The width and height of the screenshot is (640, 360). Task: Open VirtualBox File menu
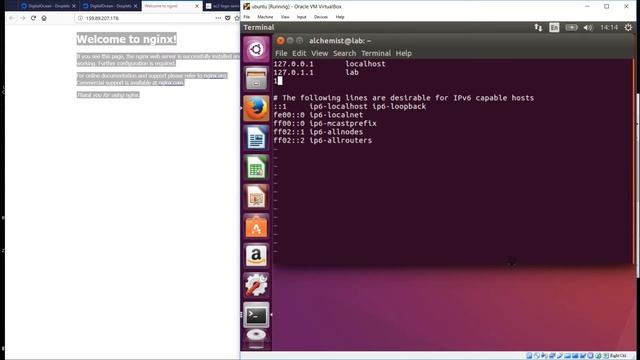247,17
